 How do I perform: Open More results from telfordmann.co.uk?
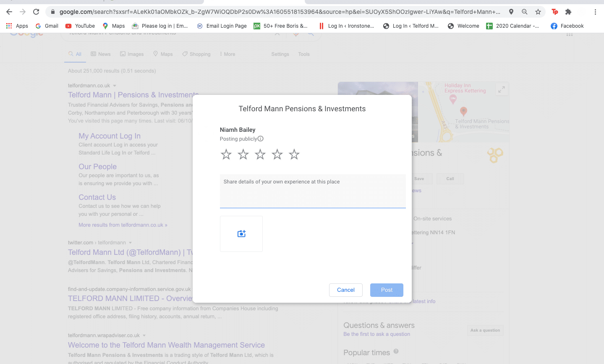tap(123, 225)
